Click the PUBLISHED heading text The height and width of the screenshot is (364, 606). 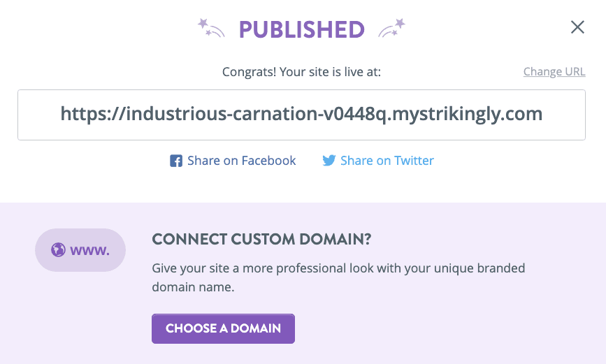pos(301,29)
